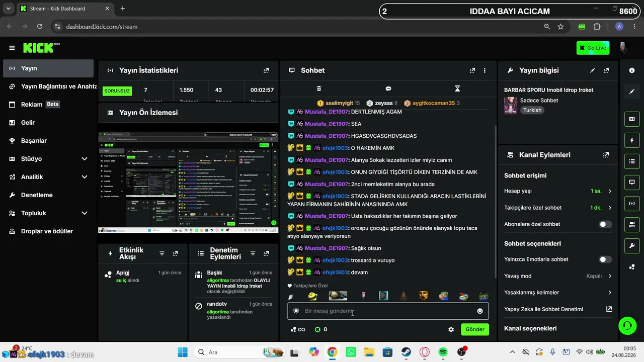Pop out the Denetim Eylemleri panel

(x=266, y=253)
